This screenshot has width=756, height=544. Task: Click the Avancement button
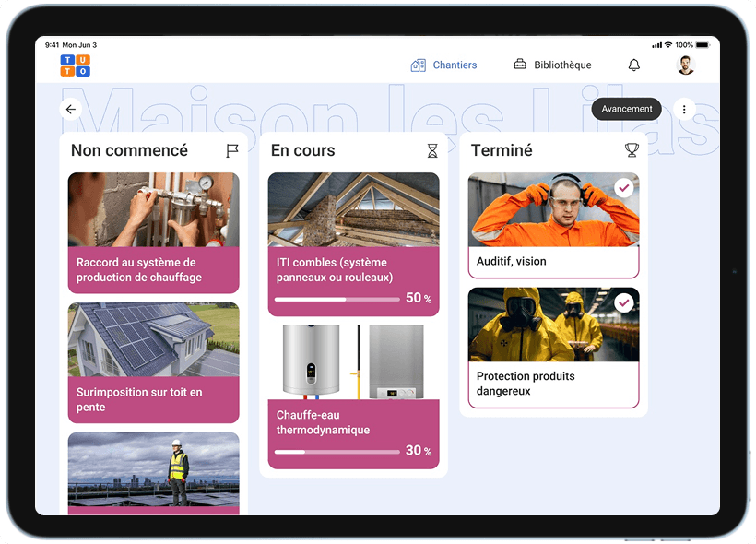pos(626,109)
